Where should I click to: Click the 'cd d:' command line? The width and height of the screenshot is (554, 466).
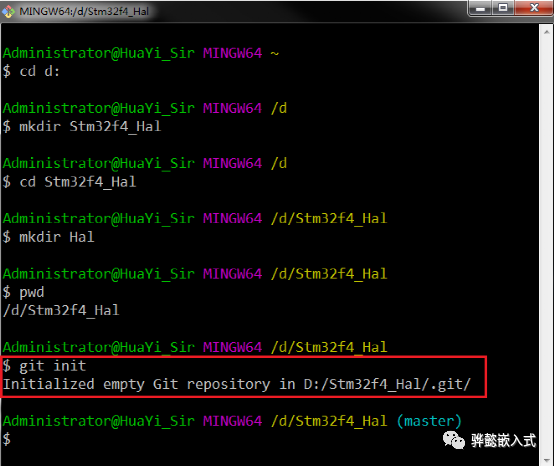(x=31, y=71)
